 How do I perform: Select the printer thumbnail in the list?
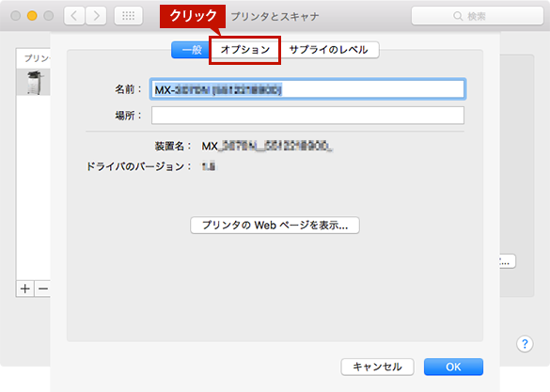pyautogui.click(x=34, y=83)
